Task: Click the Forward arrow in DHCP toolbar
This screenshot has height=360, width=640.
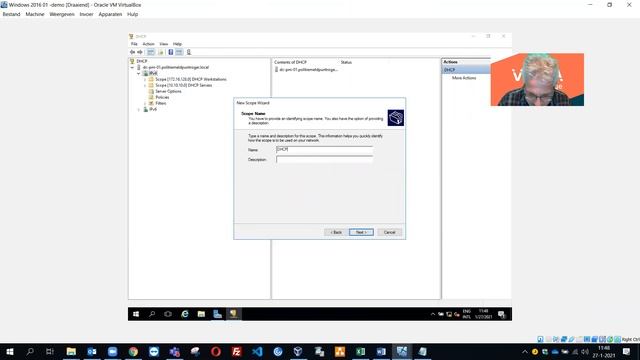Action: 140,52
